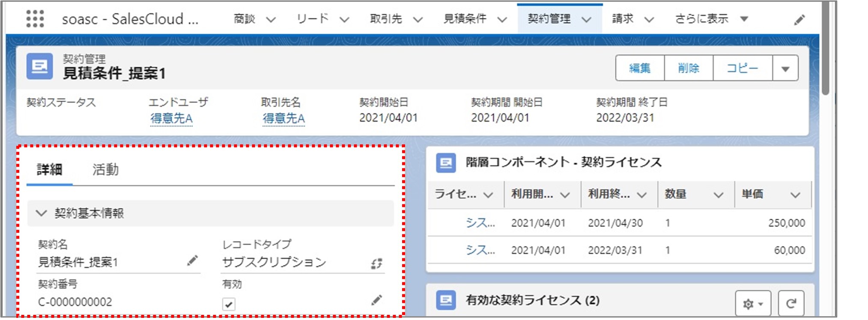Click the vertical page scrollbar
The height and width of the screenshot is (320, 868).
pyautogui.click(x=825, y=47)
